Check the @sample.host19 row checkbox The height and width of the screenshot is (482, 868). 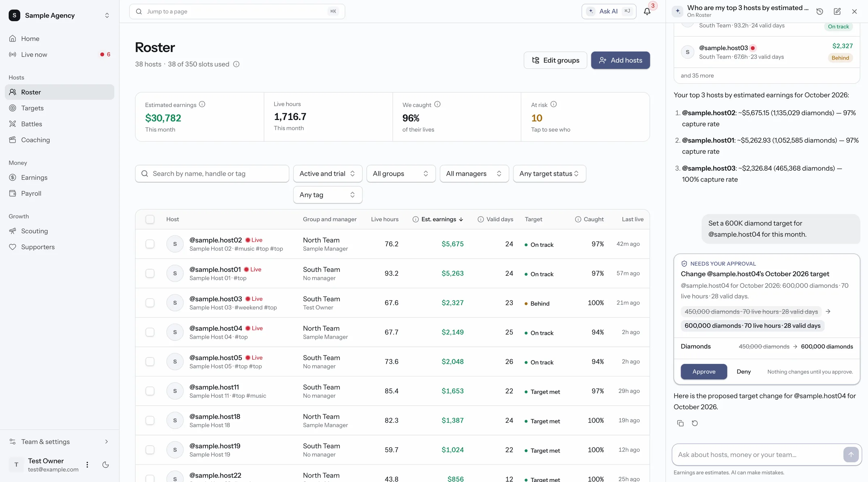[150, 450]
